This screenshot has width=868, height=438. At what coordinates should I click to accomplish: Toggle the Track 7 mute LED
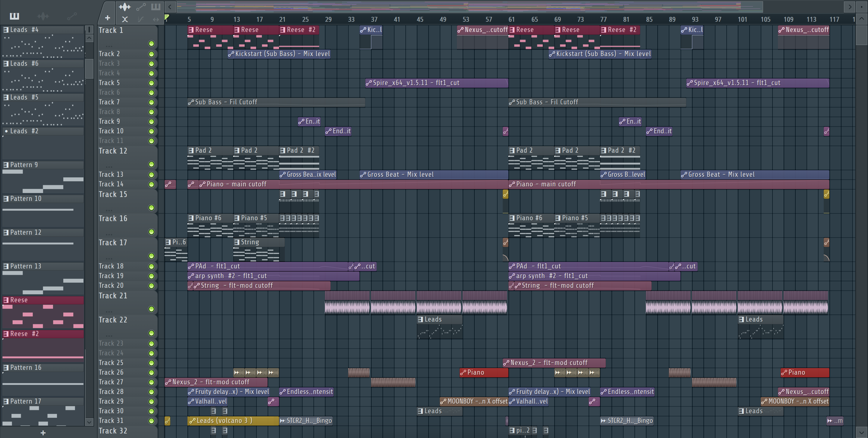[151, 102]
